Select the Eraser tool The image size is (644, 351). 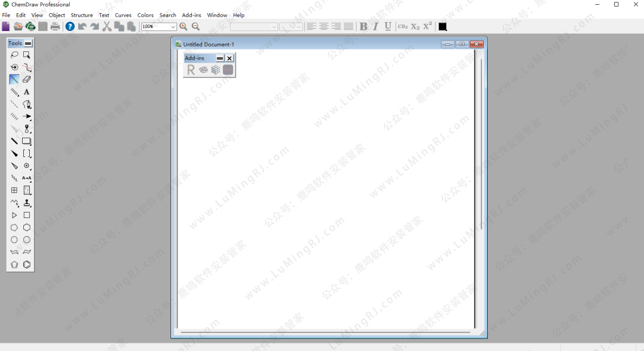[x=27, y=79]
